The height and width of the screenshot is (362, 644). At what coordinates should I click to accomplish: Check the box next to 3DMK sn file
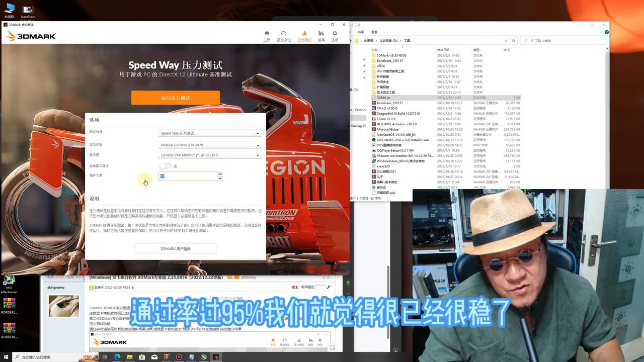[371, 98]
